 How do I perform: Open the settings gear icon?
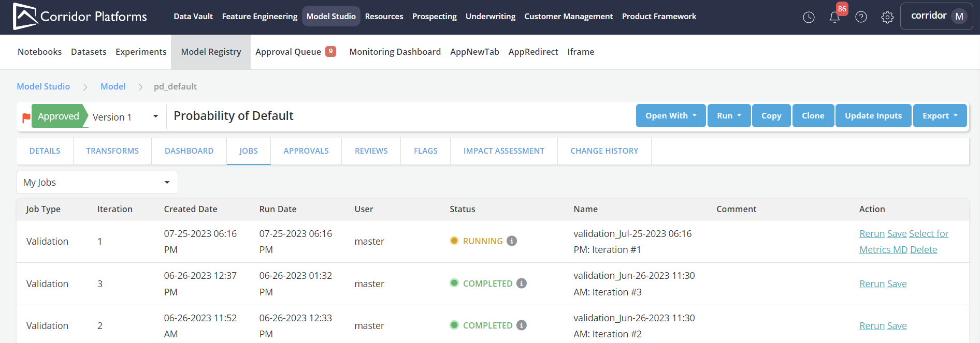click(x=887, y=17)
